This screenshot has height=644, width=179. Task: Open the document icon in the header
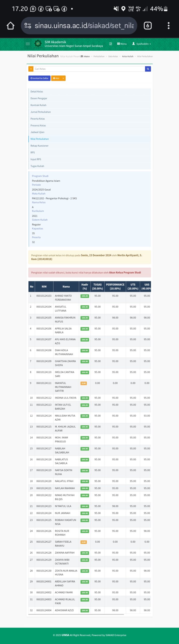[x=111, y=44]
